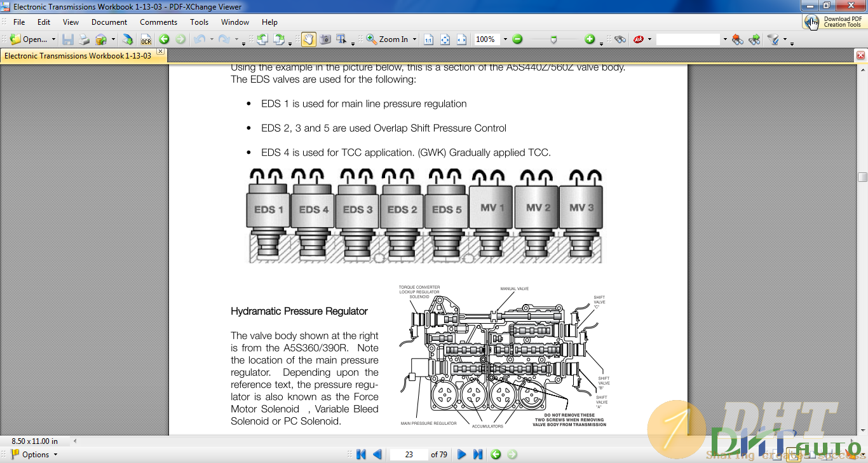Viewport: 868px width, 463px height.
Task: Click the Redo arrow icon
Action: point(224,39)
